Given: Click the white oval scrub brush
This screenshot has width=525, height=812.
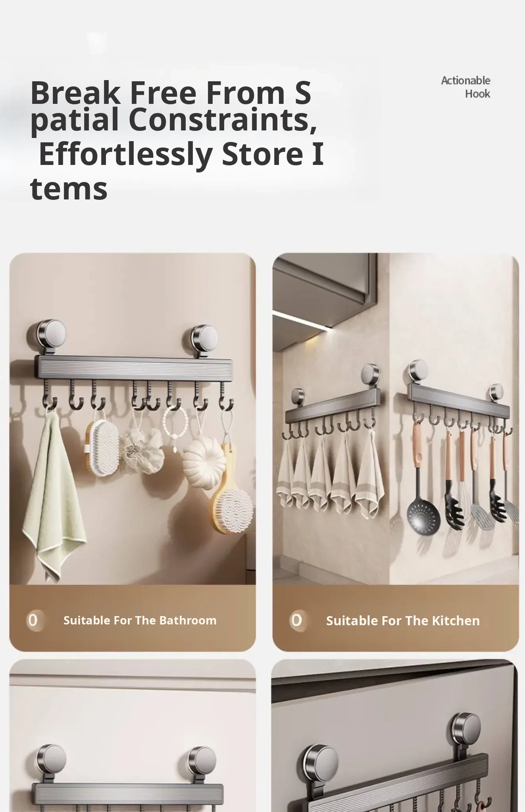Looking at the screenshot, I should (103, 448).
